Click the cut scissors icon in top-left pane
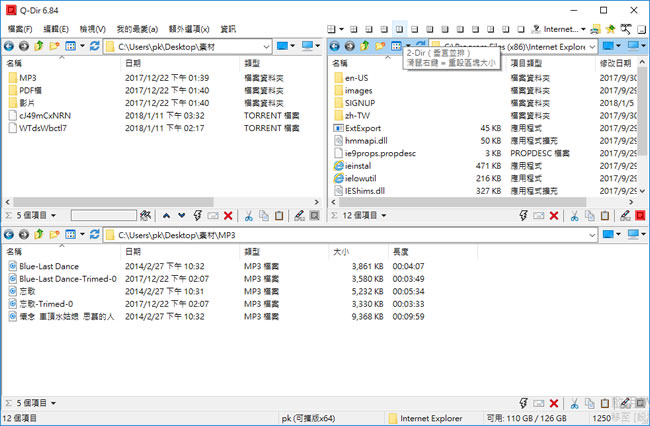650x426 pixels. coord(249,215)
